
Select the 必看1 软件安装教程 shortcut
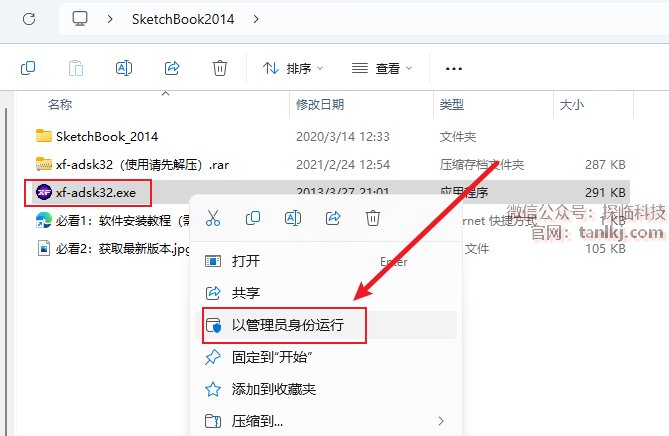123,221
